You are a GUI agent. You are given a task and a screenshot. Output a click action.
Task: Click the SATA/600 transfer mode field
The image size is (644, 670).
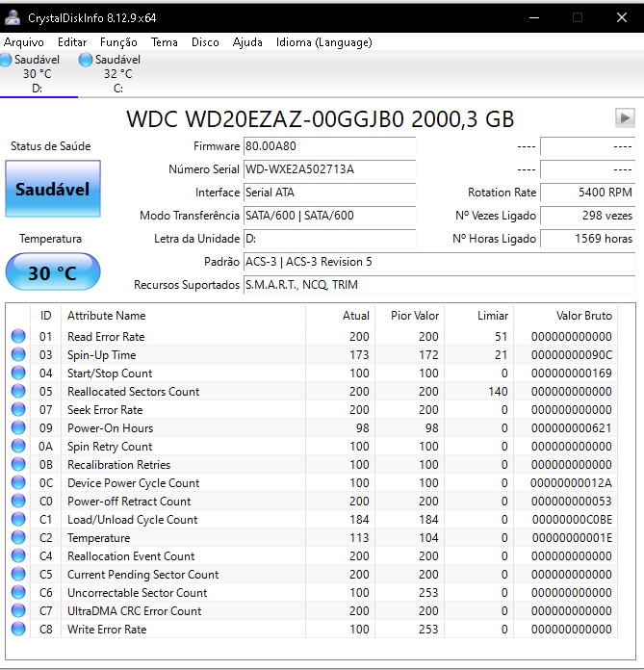tap(330, 216)
